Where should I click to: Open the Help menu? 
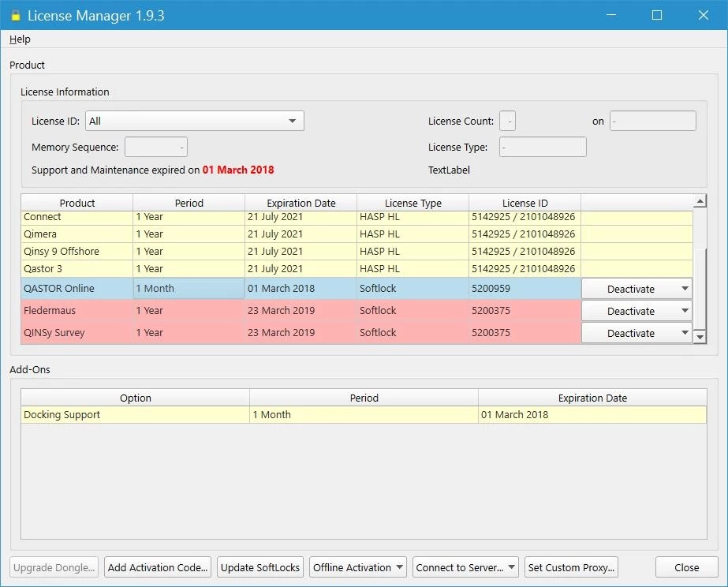20,39
